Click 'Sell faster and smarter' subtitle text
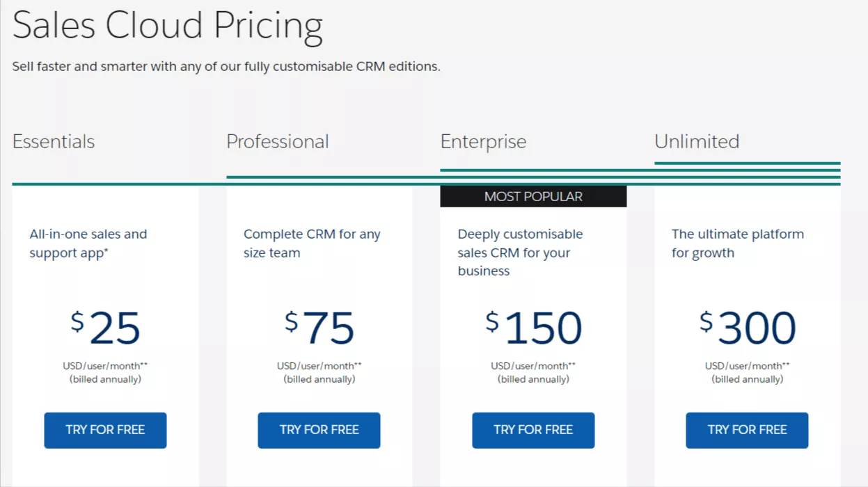The width and height of the screenshot is (868, 487). pyautogui.click(x=226, y=67)
